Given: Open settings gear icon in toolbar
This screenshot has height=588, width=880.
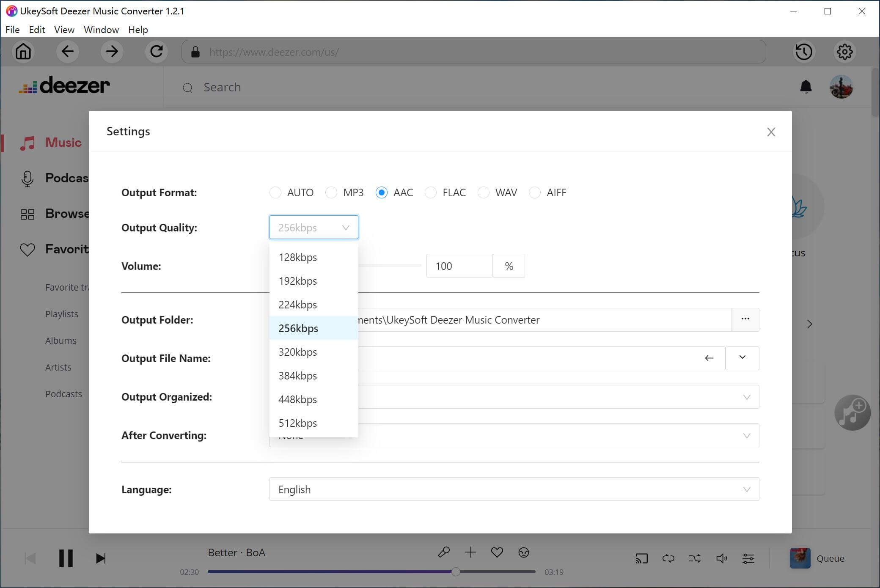Looking at the screenshot, I should [x=844, y=52].
